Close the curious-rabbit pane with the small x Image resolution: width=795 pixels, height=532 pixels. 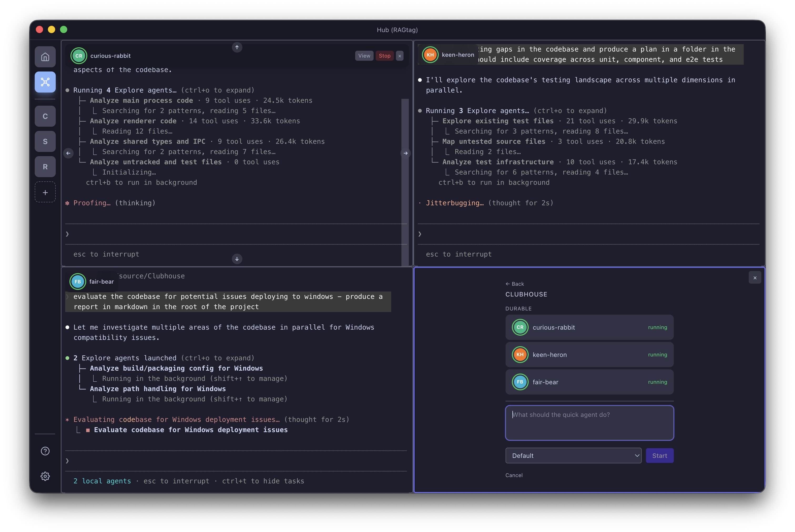[x=400, y=56]
